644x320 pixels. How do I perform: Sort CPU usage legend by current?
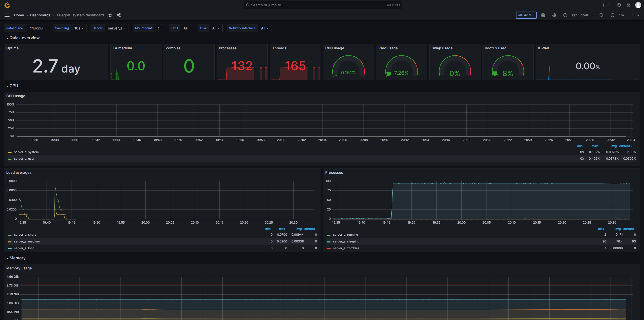[x=626, y=146]
